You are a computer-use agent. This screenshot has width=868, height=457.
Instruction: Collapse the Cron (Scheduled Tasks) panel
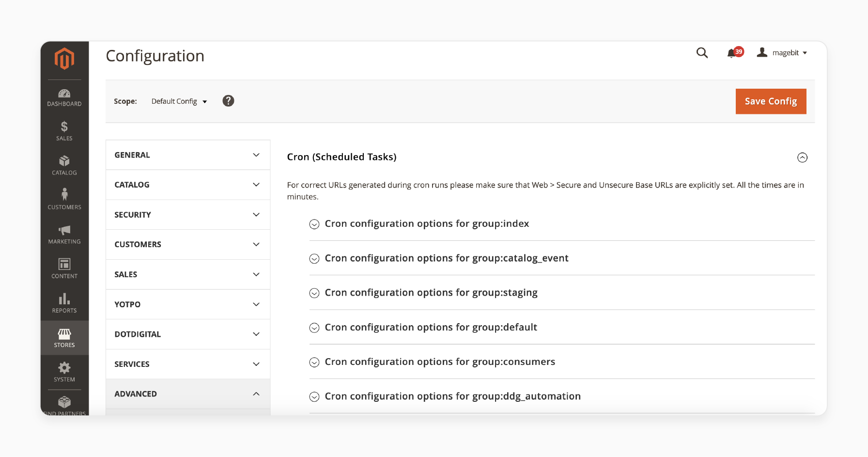[802, 158]
